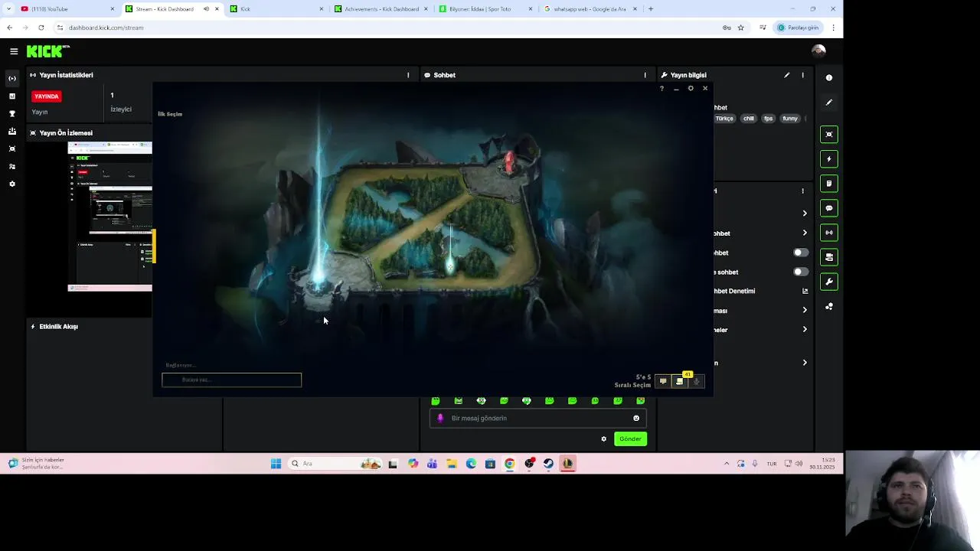Toggle the wrench stream info icon in right rail
980x551 pixels.
tap(829, 282)
